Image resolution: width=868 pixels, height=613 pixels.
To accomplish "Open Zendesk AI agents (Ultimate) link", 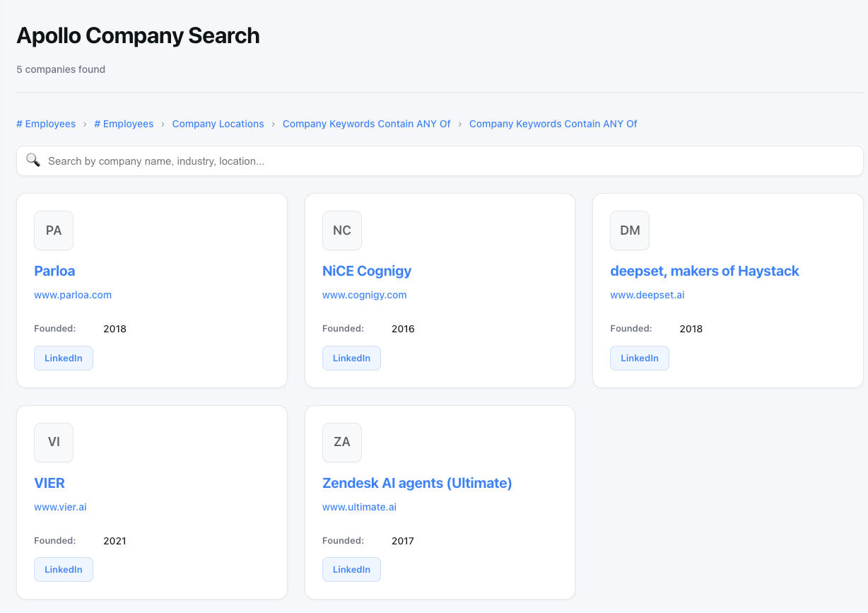I will point(417,483).
